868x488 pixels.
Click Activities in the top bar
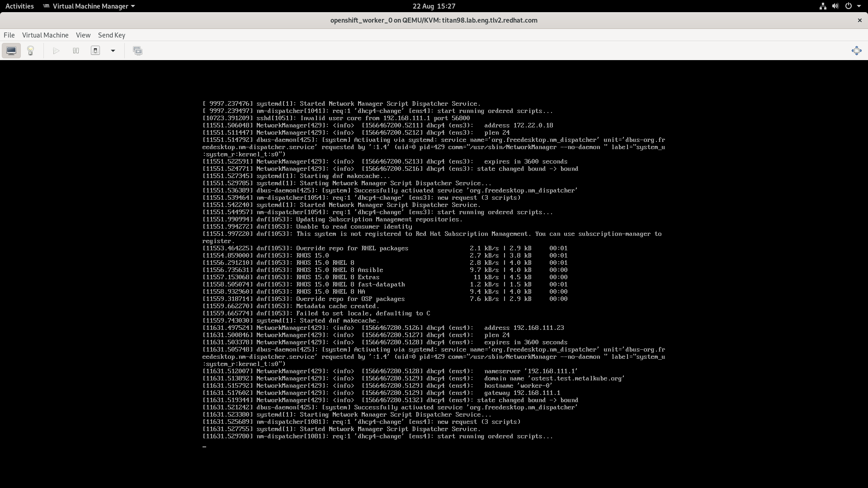click(19, 6)
